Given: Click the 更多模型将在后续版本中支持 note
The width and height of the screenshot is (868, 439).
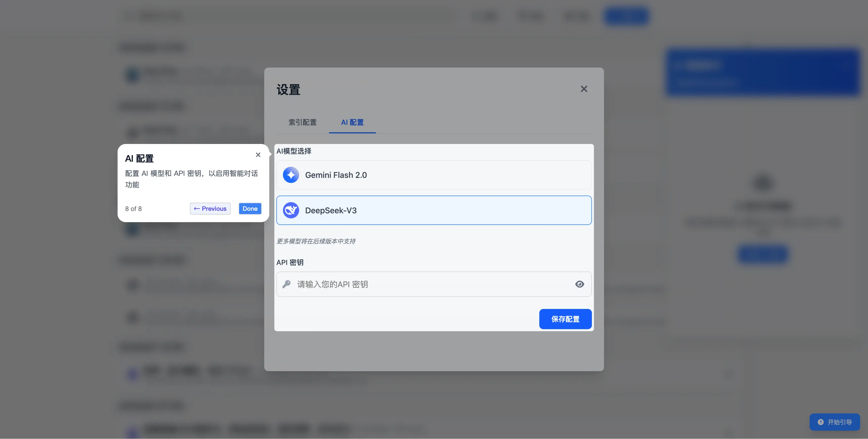Looking at the screenshot, I should (x=316, y=241).
